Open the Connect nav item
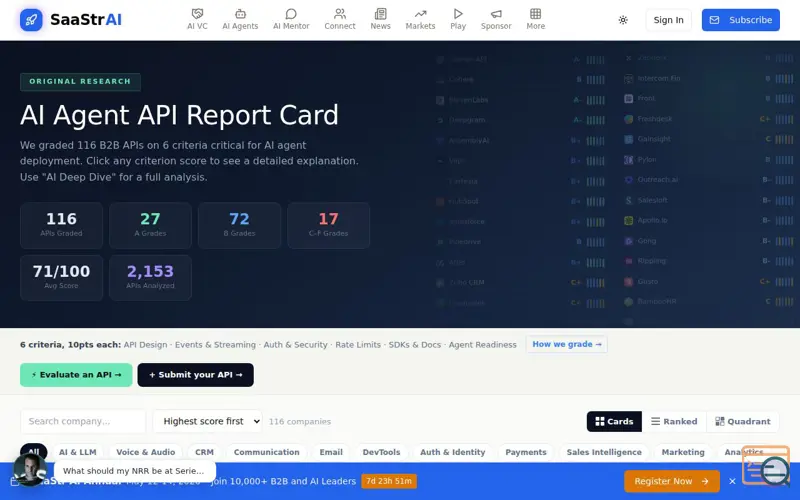 coord(340,19)
